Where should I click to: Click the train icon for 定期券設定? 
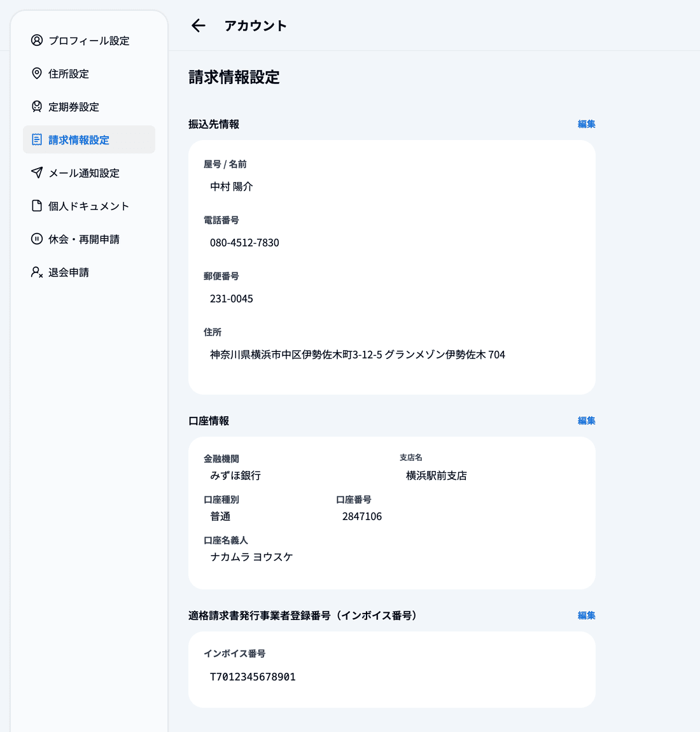pos(37,106)
